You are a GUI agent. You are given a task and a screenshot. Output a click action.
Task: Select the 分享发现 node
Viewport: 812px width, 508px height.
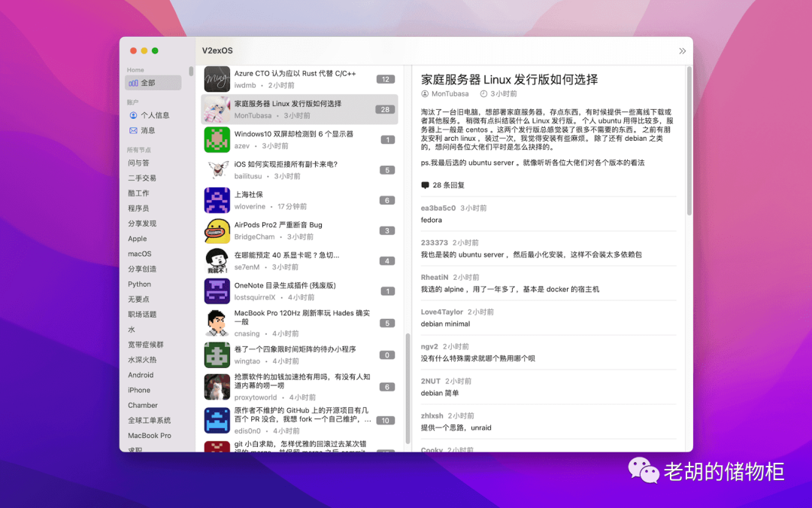pyautogui.click(x=142, y=224)
